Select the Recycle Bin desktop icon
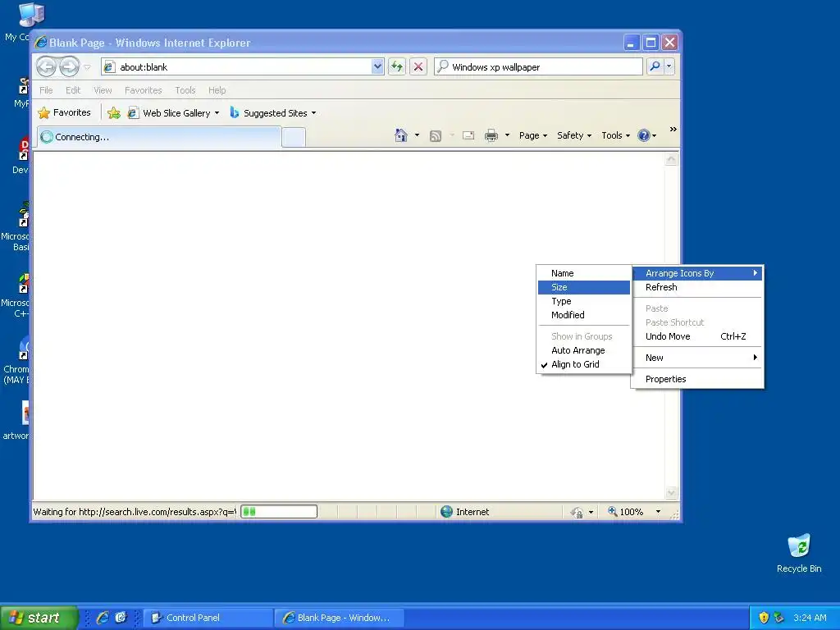 799,554
